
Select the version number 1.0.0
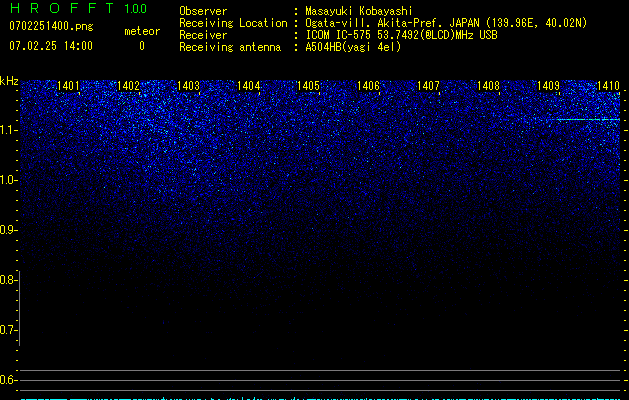(x=136, y=9)
